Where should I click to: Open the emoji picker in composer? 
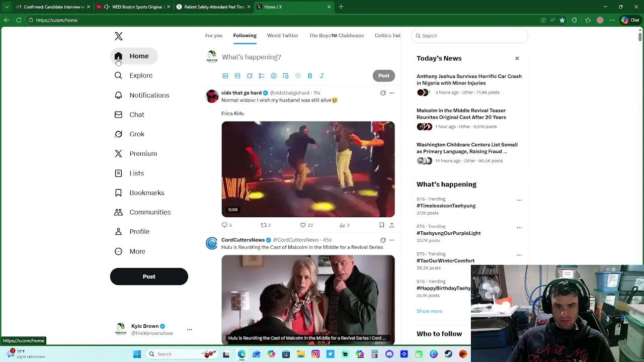pos(274,76)
